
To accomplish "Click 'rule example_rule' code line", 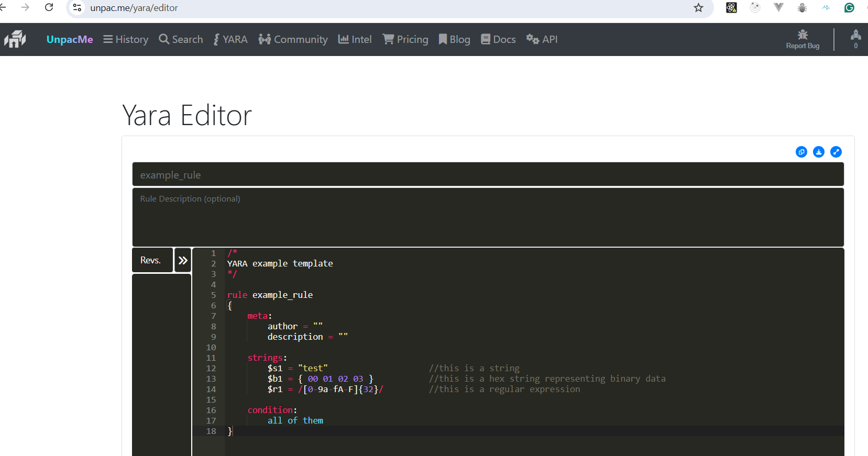I will point(270,295).
